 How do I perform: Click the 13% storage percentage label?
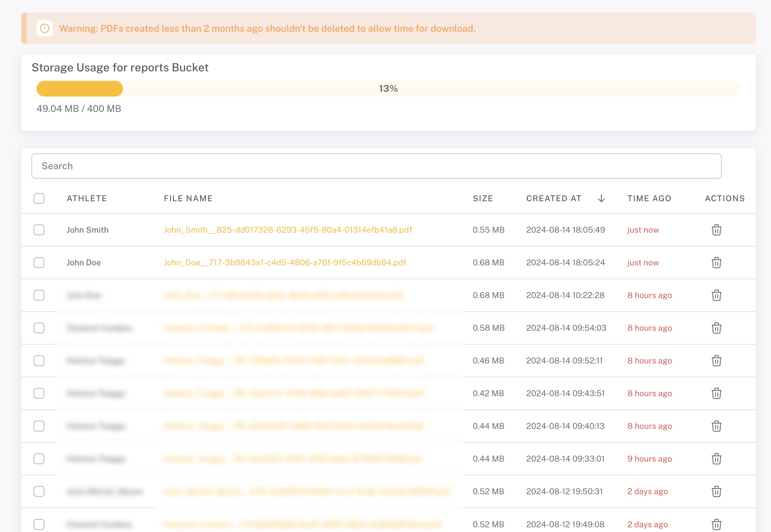coord(388,89)
